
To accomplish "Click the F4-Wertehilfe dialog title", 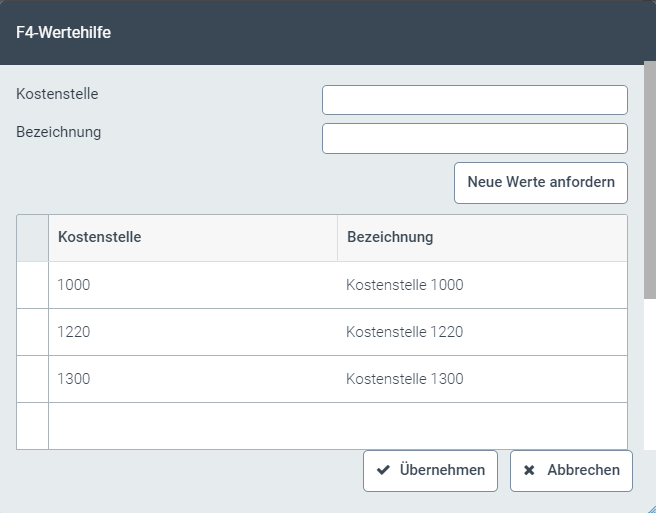I will [64, 32].
